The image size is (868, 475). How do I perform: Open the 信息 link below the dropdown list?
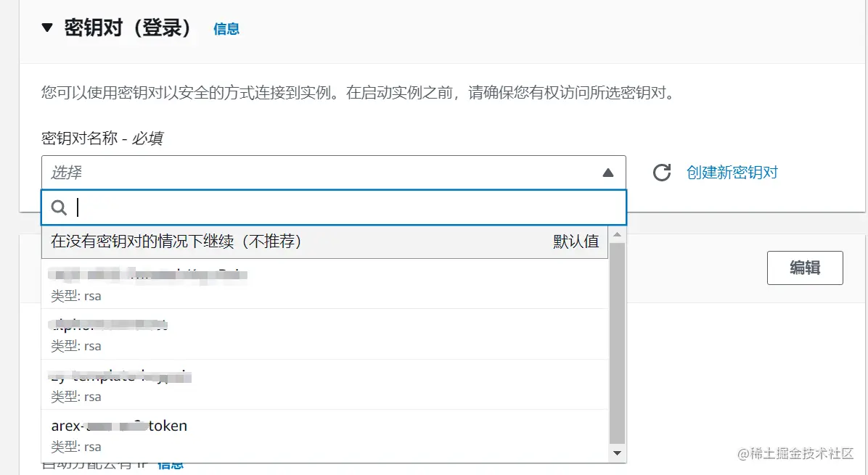(x=171, y=466)
